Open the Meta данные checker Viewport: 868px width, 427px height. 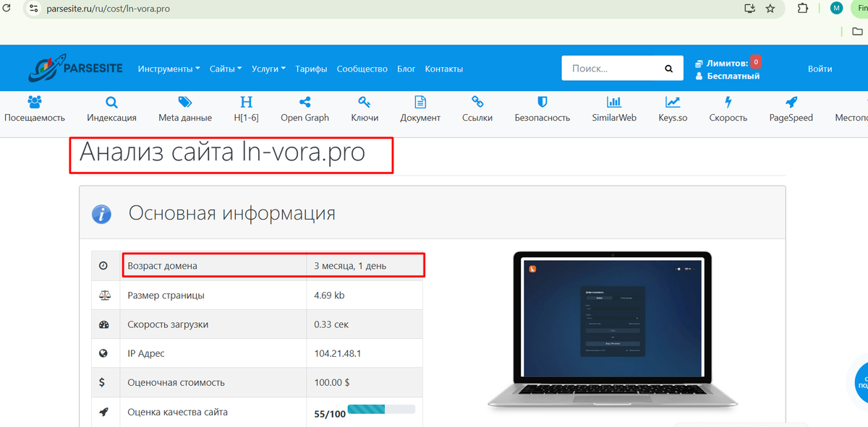coord(184,108)
